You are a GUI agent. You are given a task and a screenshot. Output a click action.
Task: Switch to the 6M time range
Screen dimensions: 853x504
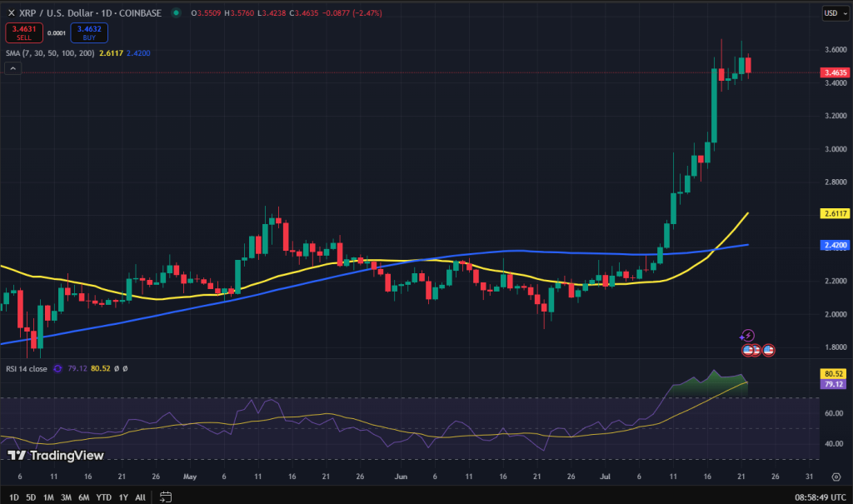tap(84, 497)
